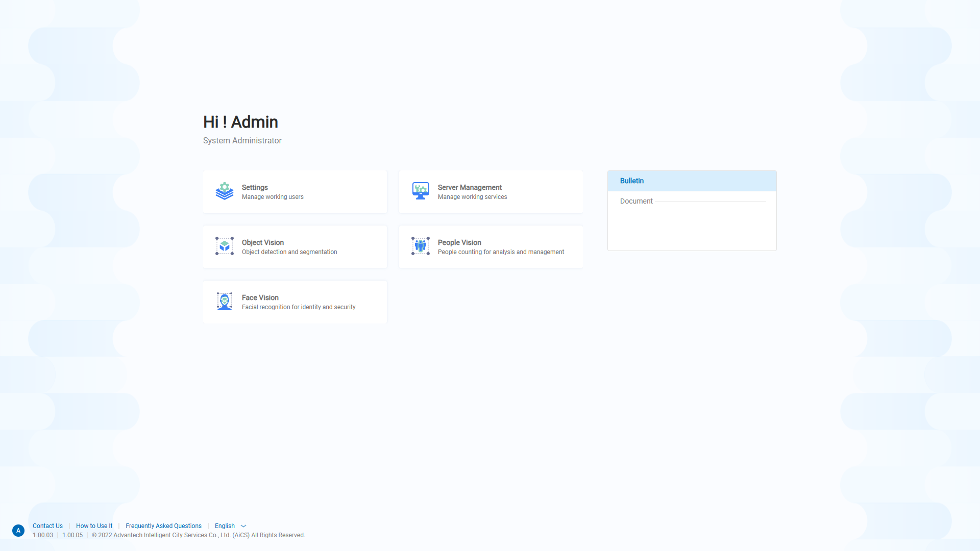The image size is (980, 551).
Task: Open the Server Management card title
Action: point(470,188)
